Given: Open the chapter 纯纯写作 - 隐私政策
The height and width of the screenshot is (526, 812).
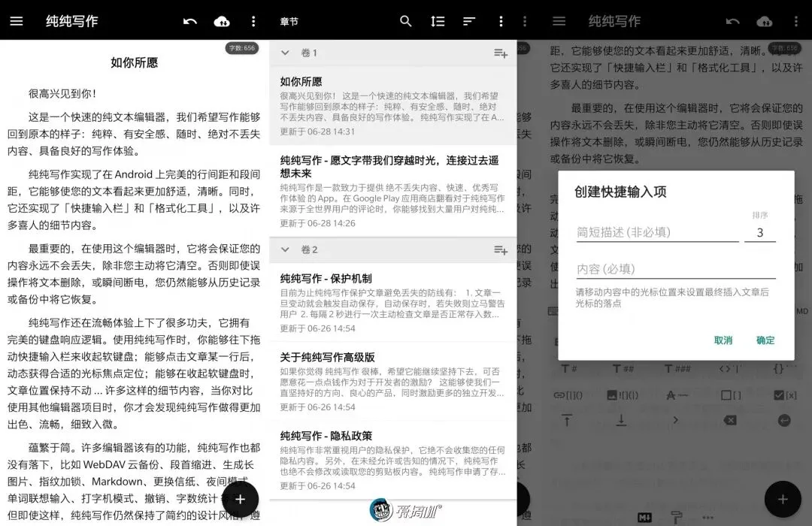Looking at the screenshot, I should (x=392, y=460).
